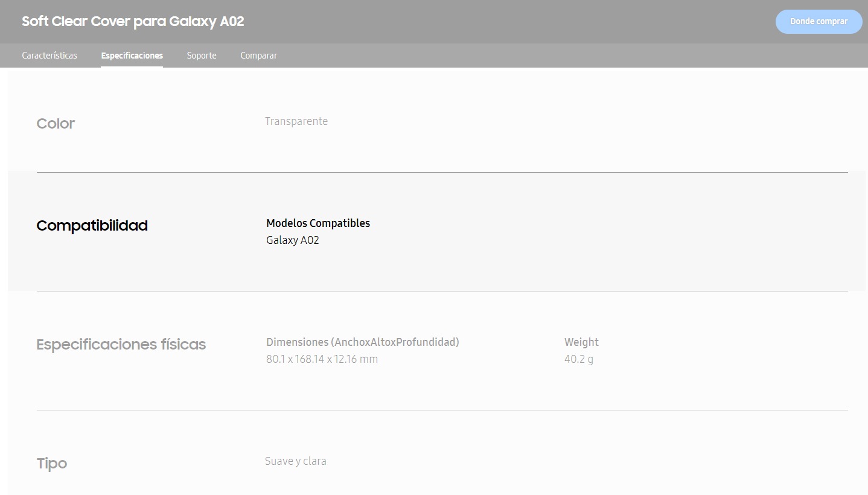Select the Compatibilidad section heading

(92, 226)
